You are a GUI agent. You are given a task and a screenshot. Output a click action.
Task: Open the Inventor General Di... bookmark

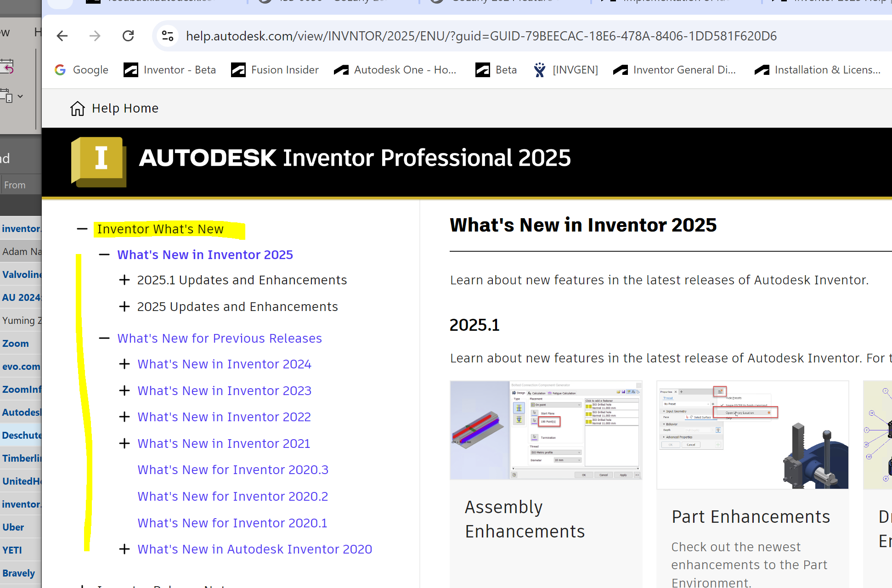[674, 70]
